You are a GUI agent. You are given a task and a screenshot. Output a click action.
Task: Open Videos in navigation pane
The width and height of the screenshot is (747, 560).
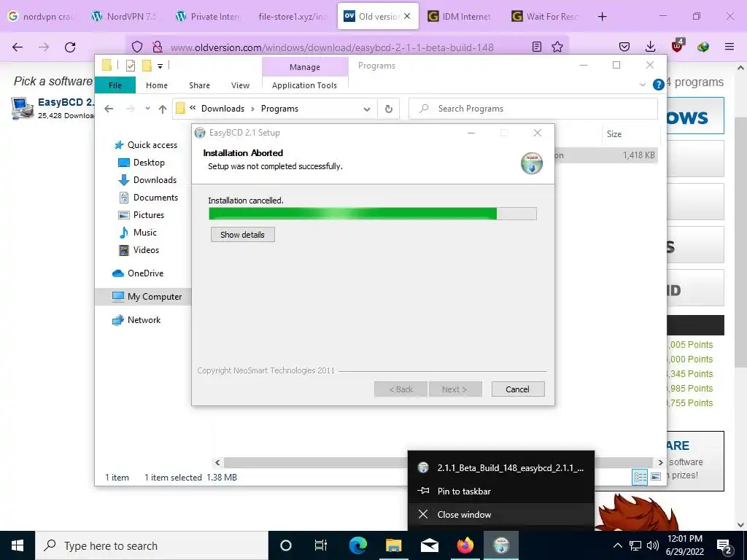click(139, 250)
